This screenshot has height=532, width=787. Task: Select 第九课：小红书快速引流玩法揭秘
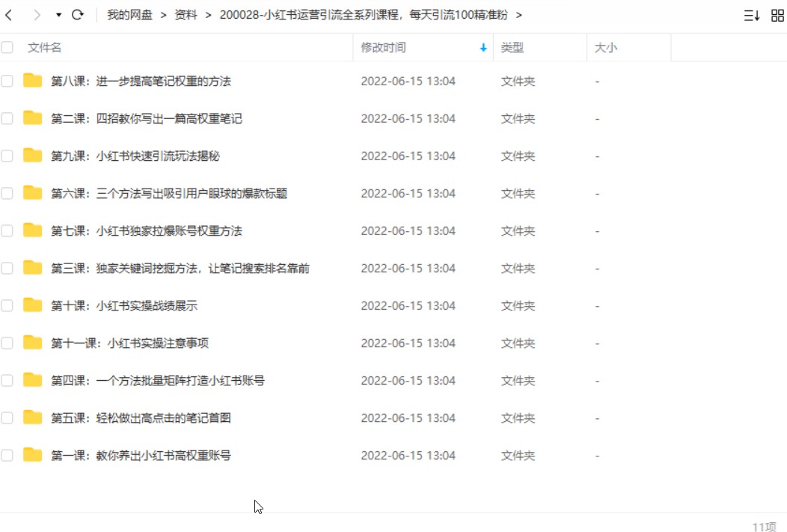coord(135,156)
